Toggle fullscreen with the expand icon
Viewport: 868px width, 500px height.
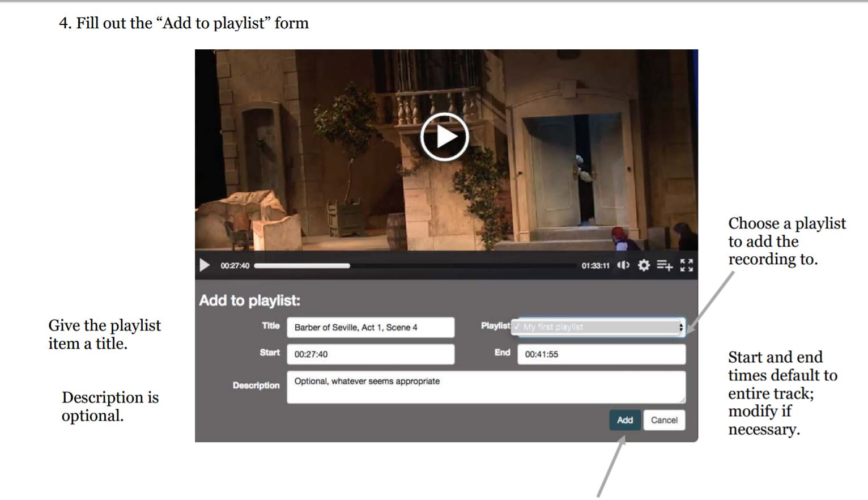pos(687,265)
